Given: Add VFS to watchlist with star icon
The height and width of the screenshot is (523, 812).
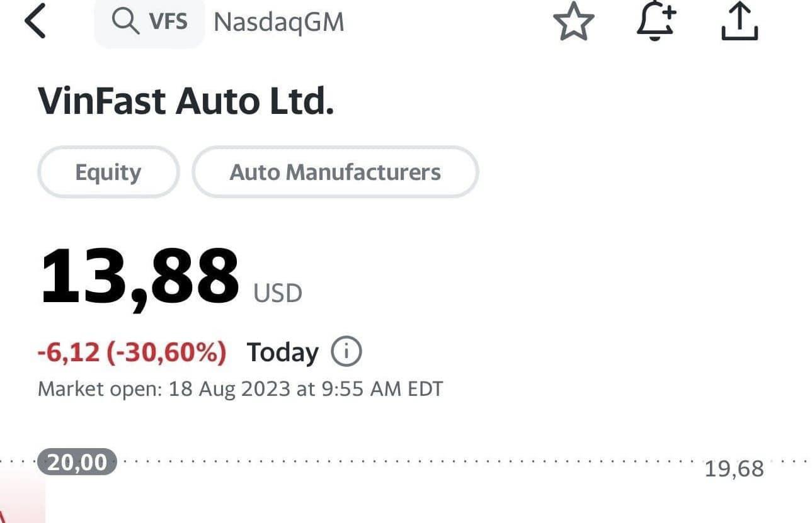Looking at the screenshot, I should 573,22.
